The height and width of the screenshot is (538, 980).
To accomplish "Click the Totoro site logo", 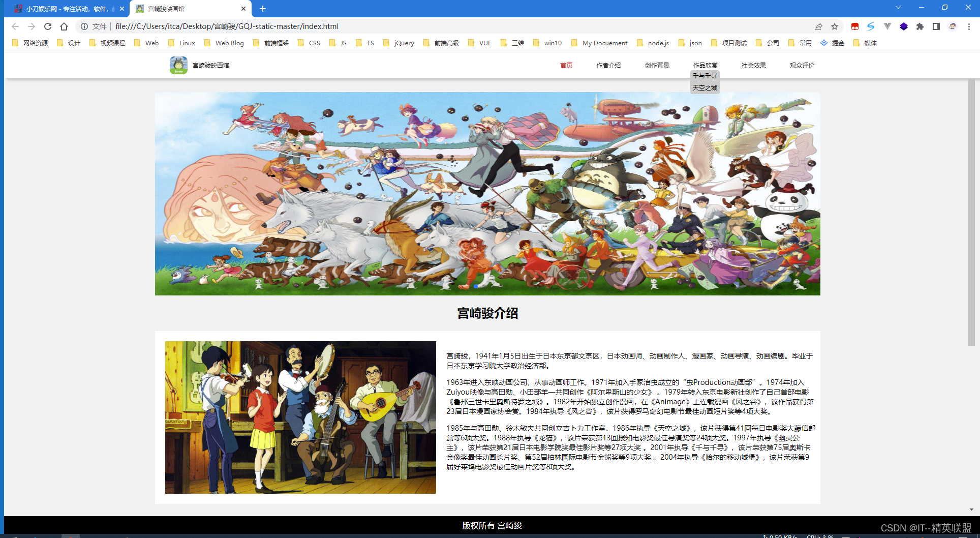I will coord(178,65).
